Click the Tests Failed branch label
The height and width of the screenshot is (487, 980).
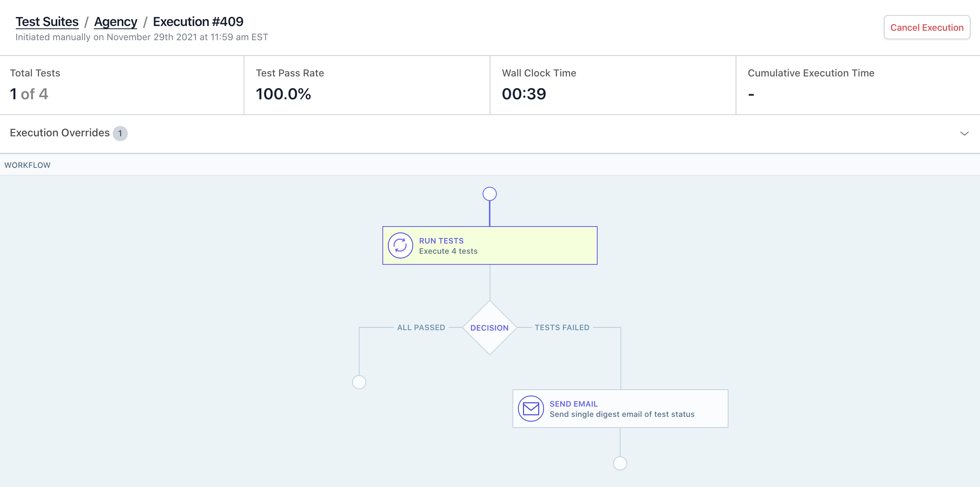coord(562,328)
